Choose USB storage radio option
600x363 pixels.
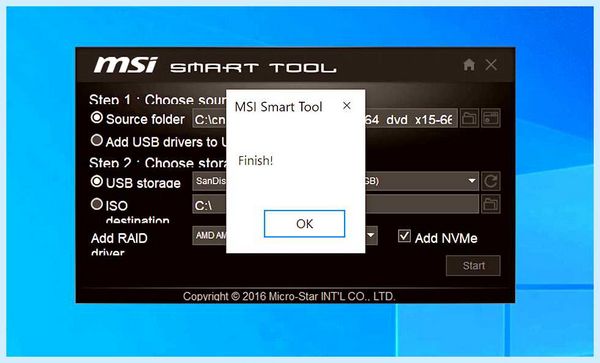[97, 181]
